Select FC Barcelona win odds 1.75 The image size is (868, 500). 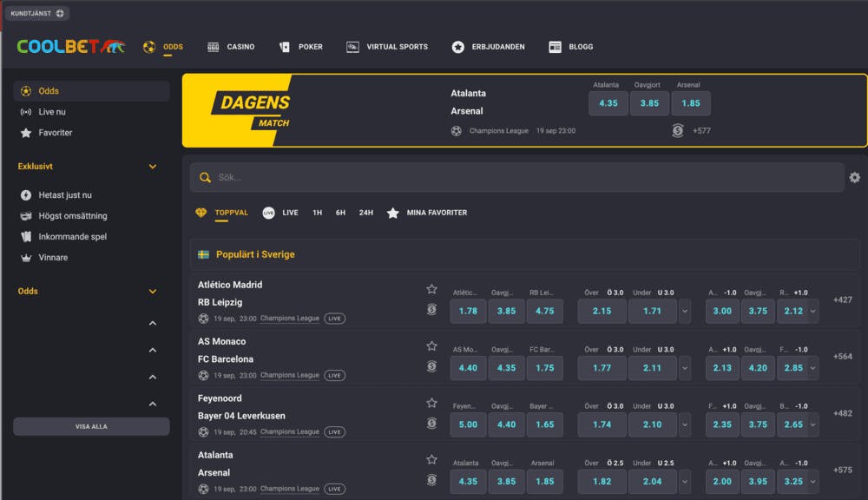pos(545,368)
